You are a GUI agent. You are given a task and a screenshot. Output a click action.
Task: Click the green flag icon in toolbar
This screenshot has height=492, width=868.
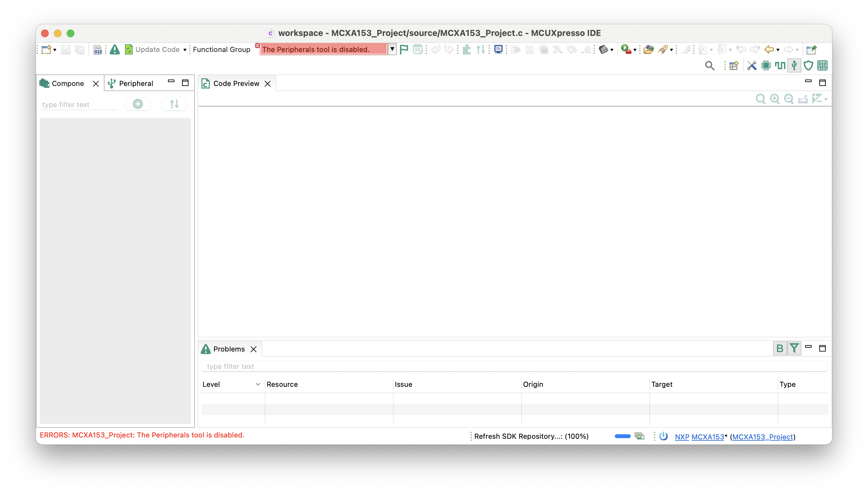point(404,50)
